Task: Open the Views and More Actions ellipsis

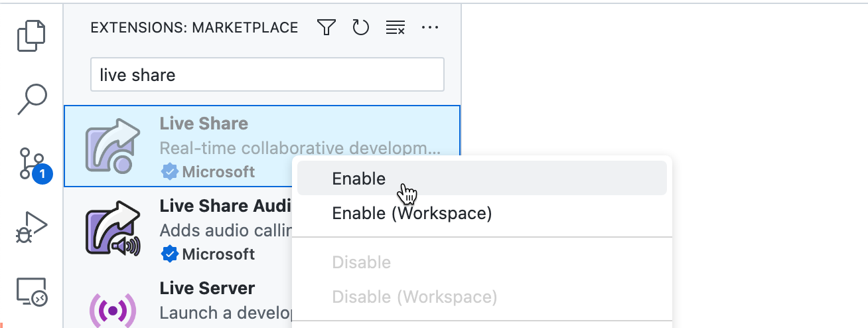Action: [x=430, y=27]
